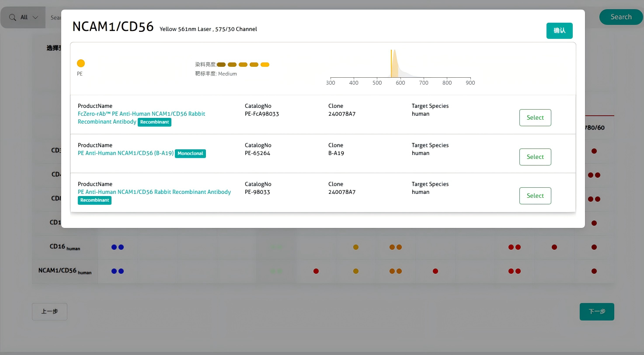Click the search magnifier icon
Screen dimensions: 644x355
click(13, 17)
